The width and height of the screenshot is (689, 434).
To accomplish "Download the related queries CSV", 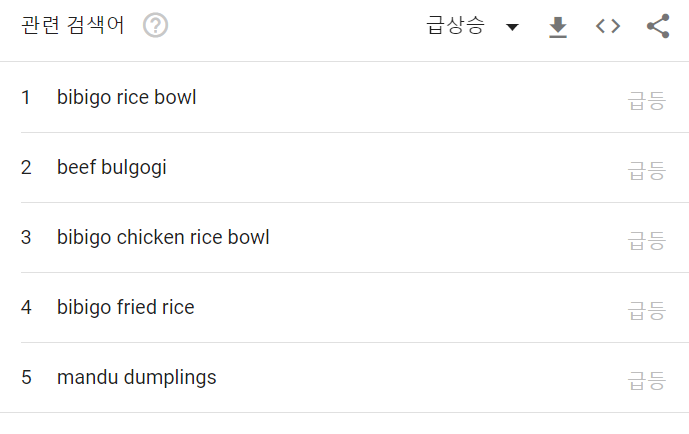I will click(558, 27).
